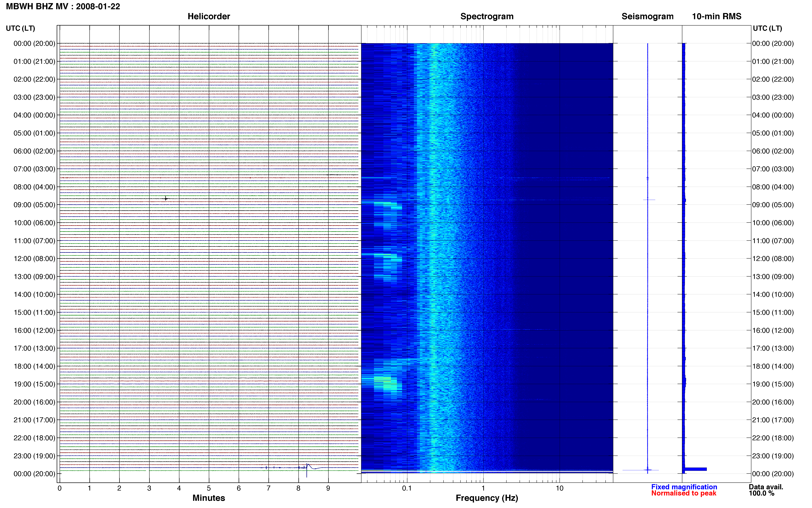The width and height of the screenshot is (812, 508).
Task: Click the '10-min RMS' panel heading
Action: pos(717,16)
